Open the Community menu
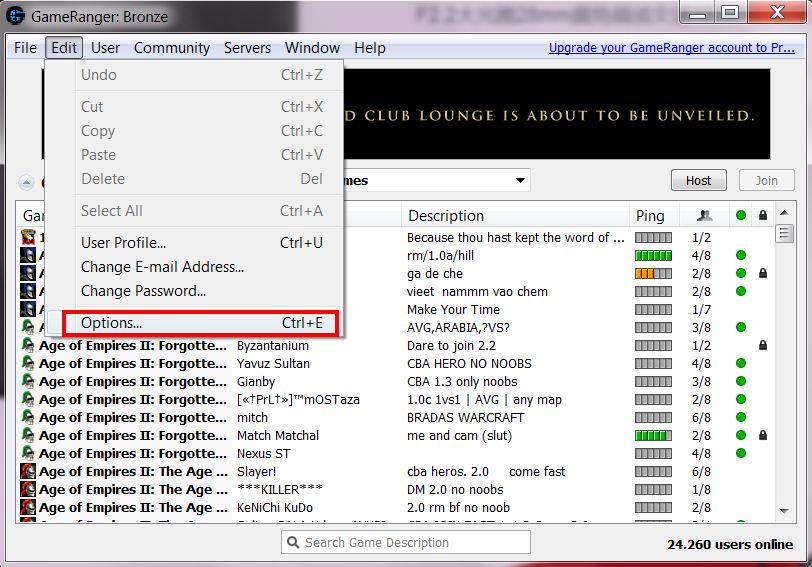The height and width of the screenshot is (567, 812). point(171,48)
